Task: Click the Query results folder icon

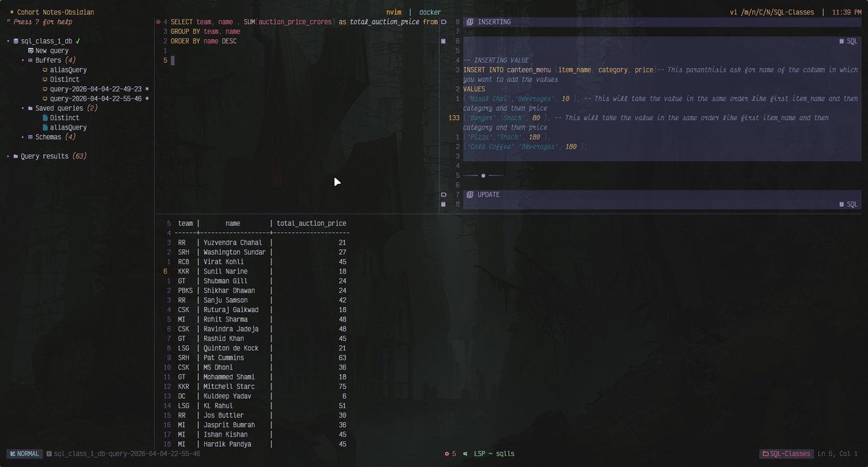Action: tap(16, 156)
